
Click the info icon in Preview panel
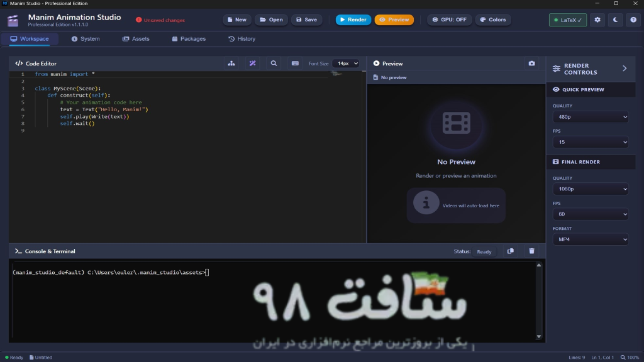pyautogui.click(x=426, y=202)
